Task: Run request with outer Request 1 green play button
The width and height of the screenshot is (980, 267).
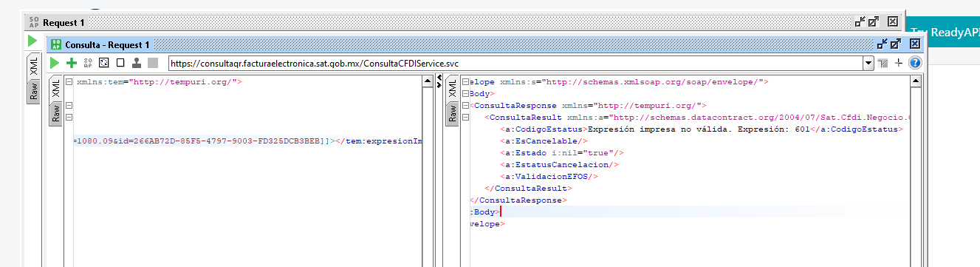Action: (32, 41)
